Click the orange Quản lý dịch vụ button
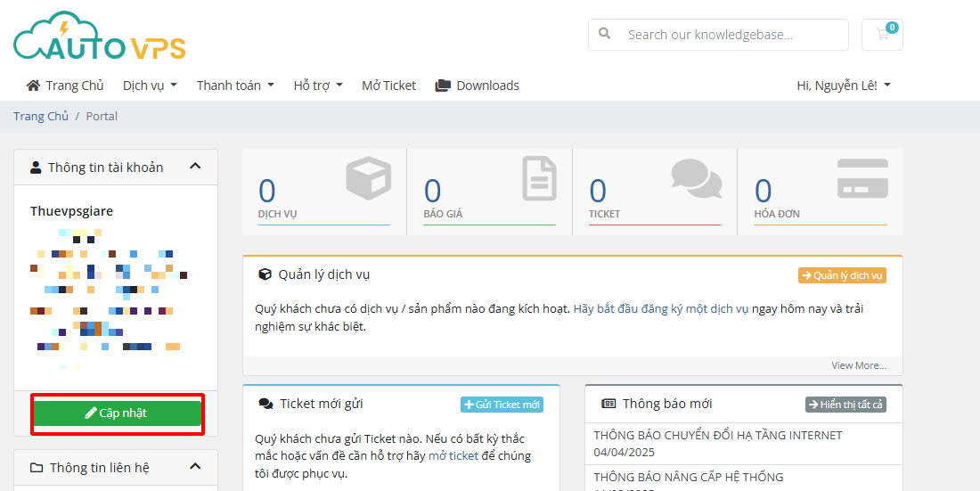Image resolution: width=980 pixels, height=491 pixels. (842, 275)
